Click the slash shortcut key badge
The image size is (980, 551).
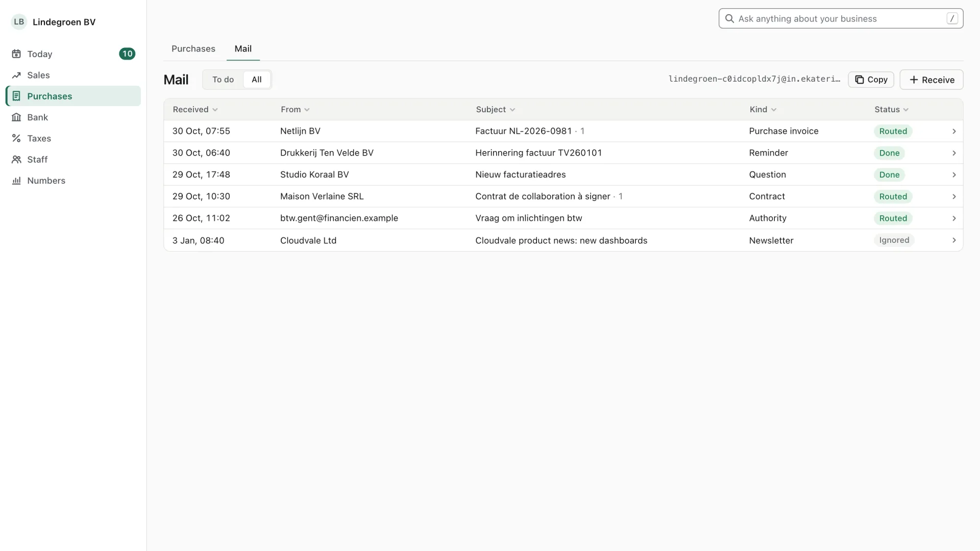click(952, 18)
